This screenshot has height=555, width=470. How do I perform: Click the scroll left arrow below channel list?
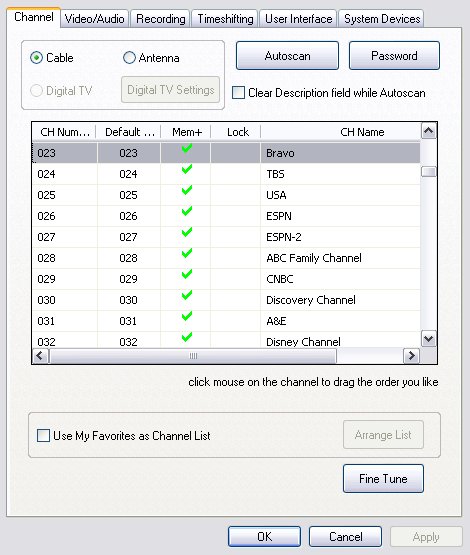pos(40,356)
